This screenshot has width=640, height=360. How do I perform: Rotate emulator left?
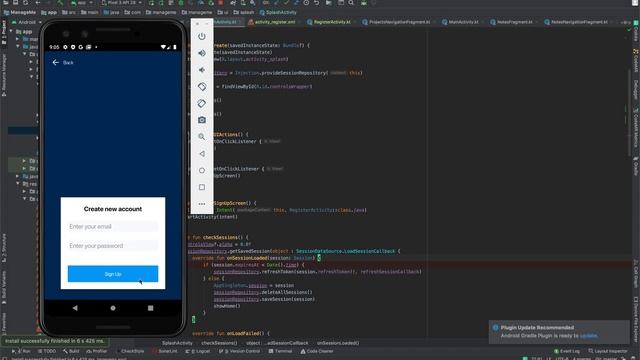202,87
